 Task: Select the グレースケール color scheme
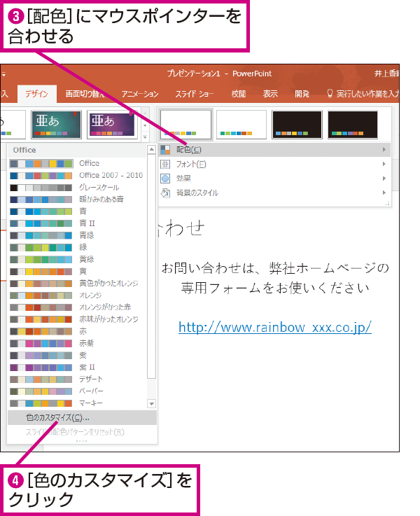point(77,188)
